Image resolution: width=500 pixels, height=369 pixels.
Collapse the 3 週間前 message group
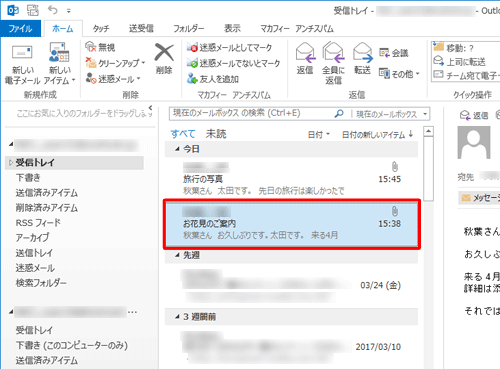(x=178, y=317)
